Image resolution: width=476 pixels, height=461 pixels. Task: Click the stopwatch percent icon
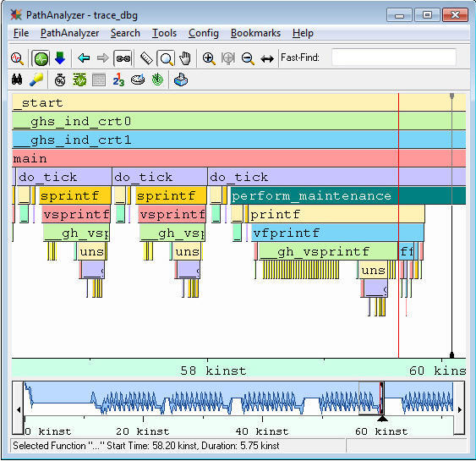pyautogui.click(x=60, y=80)
